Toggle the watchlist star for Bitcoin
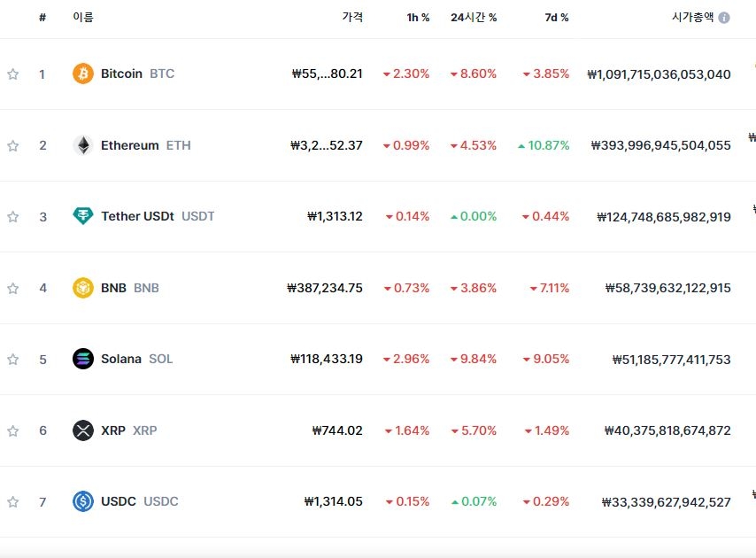 pyautogui.click(x=13, y=74)
